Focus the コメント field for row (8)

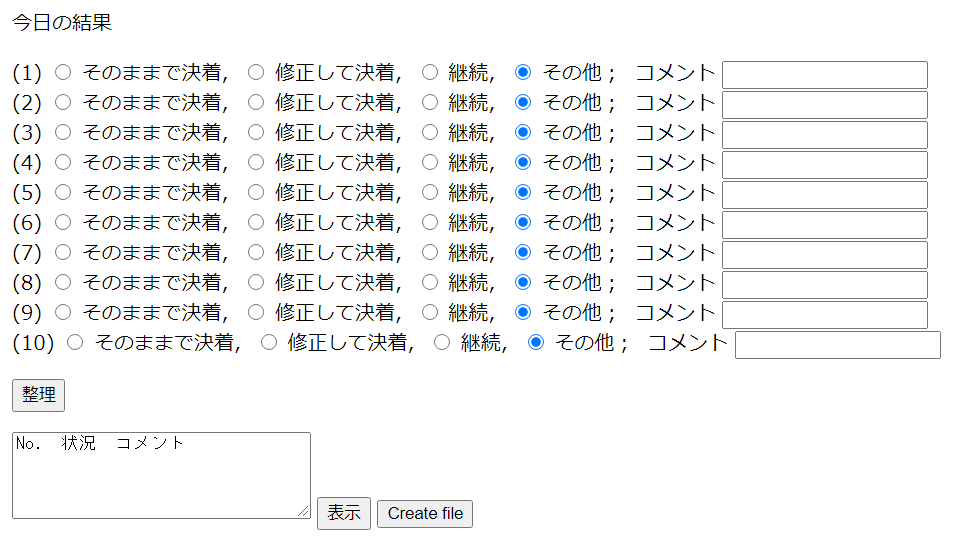pos(824,284)
